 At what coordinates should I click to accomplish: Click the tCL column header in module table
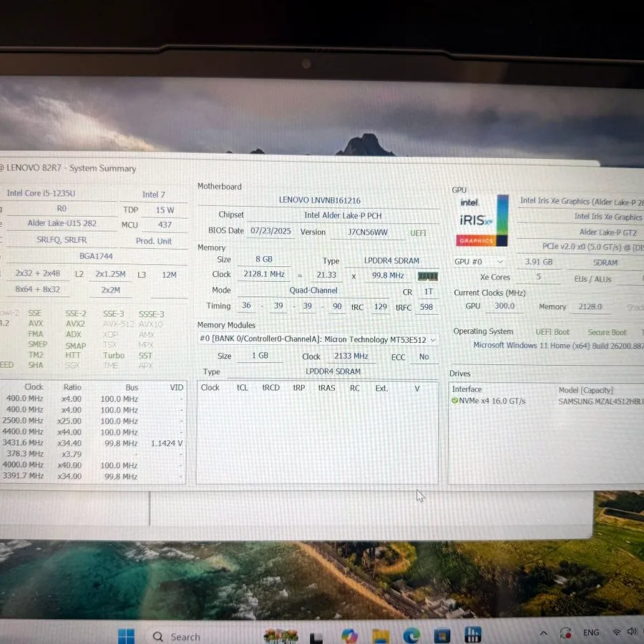243,388
